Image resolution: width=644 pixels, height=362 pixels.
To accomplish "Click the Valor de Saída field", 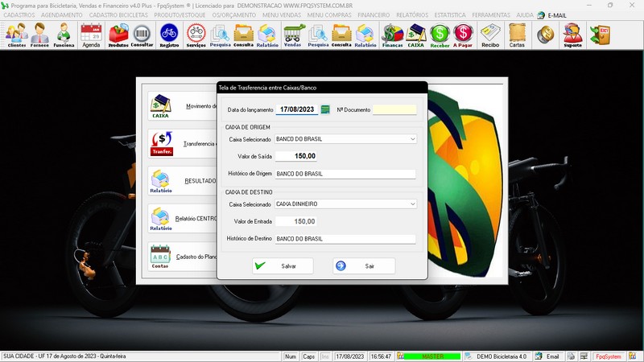I will [x=296, y=156].
